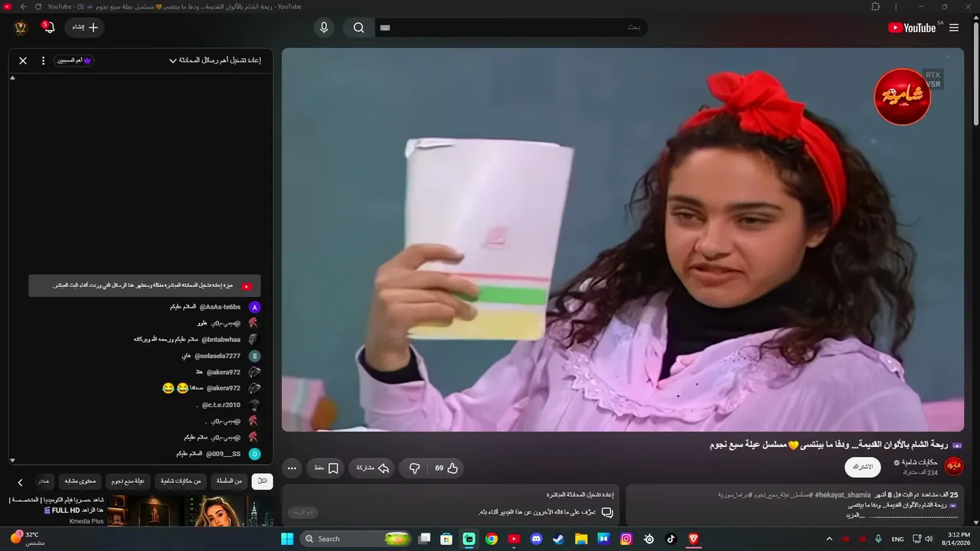Show hidden system tray icons chevron
Screen dimensions: 980x551
tap(829, 539)
